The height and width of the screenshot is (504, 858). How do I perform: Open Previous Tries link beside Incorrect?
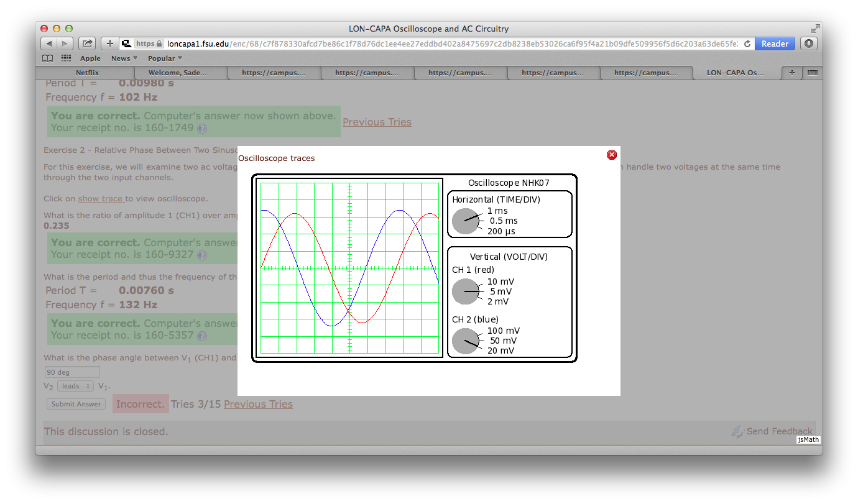258,404
